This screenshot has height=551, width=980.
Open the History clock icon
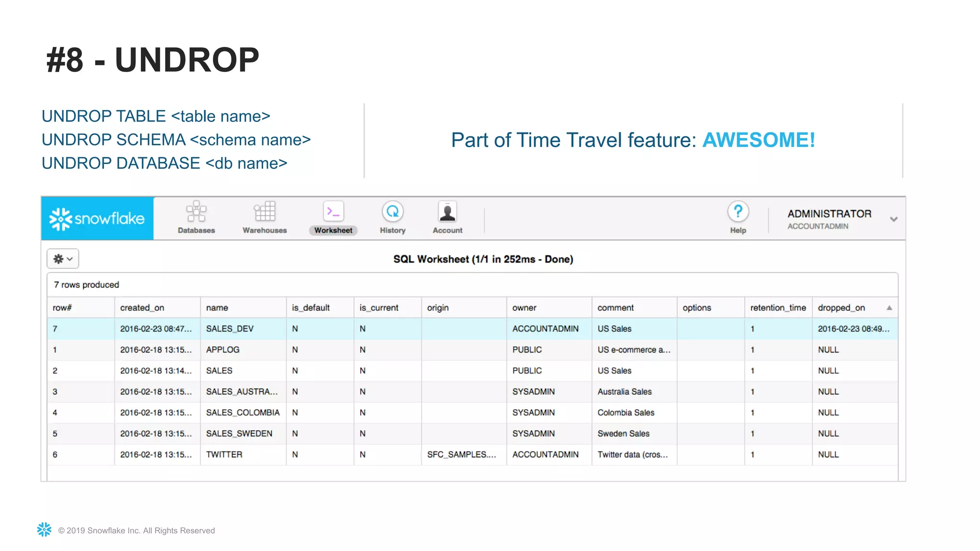[393, 211]
